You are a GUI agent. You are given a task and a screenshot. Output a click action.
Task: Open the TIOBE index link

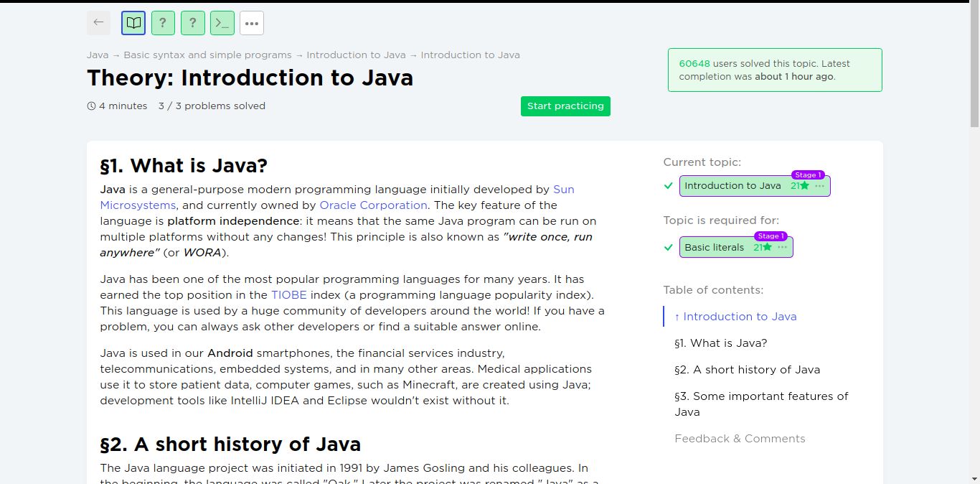[288, 295]
